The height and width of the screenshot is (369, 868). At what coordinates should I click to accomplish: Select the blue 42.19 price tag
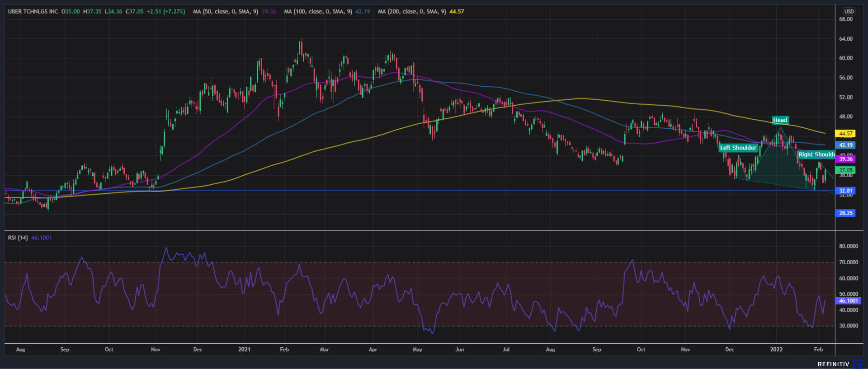[845, 145]
